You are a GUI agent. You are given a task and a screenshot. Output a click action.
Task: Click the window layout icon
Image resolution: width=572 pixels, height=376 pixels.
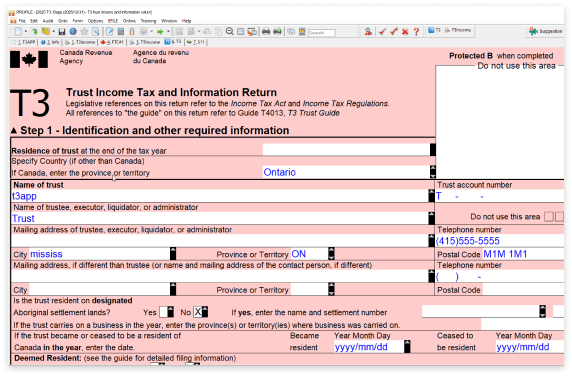(241, 32)
